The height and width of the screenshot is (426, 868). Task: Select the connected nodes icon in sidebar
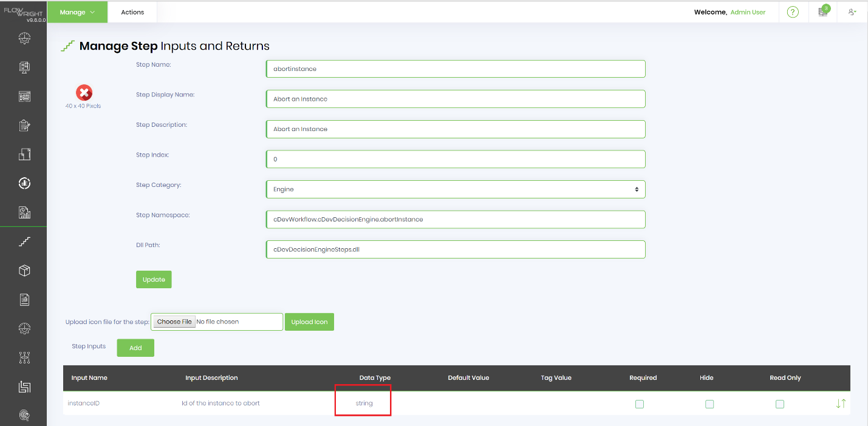coord(24,357)
